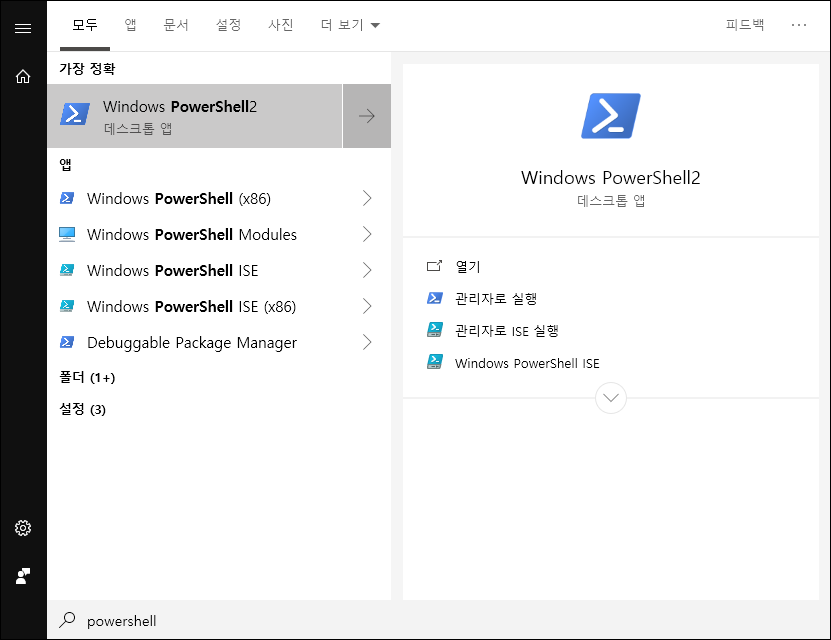
Task: Click the open-window icon beside 열기
Action: 434,266
